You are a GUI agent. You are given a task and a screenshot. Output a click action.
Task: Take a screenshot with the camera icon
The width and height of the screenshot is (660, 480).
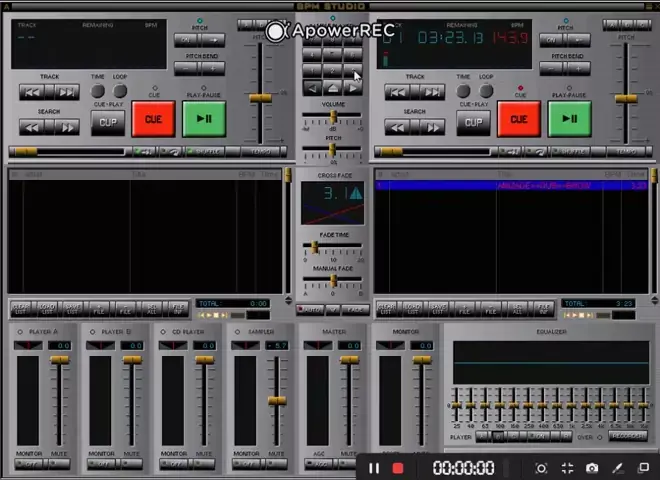coord(592,467)
